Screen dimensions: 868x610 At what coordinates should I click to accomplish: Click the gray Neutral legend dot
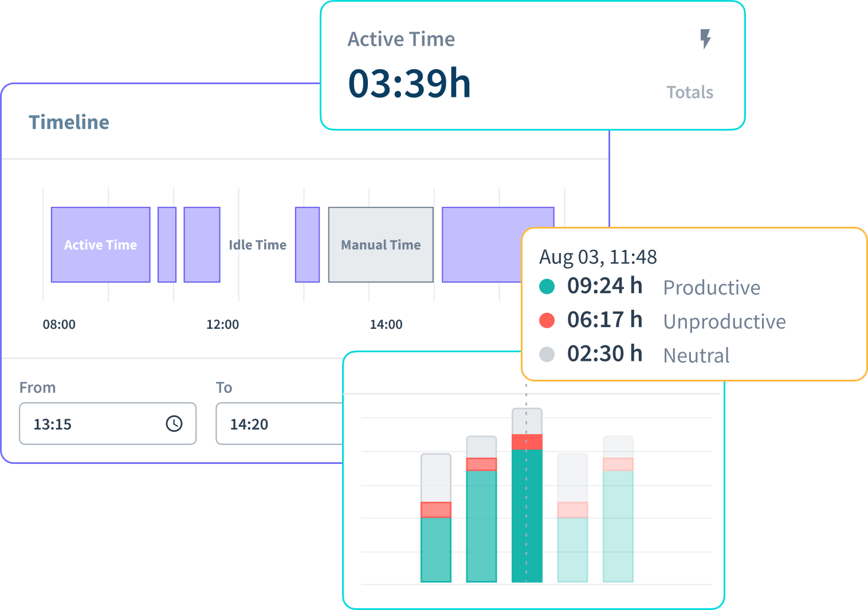pyautogui.click(x=547, y=355)
